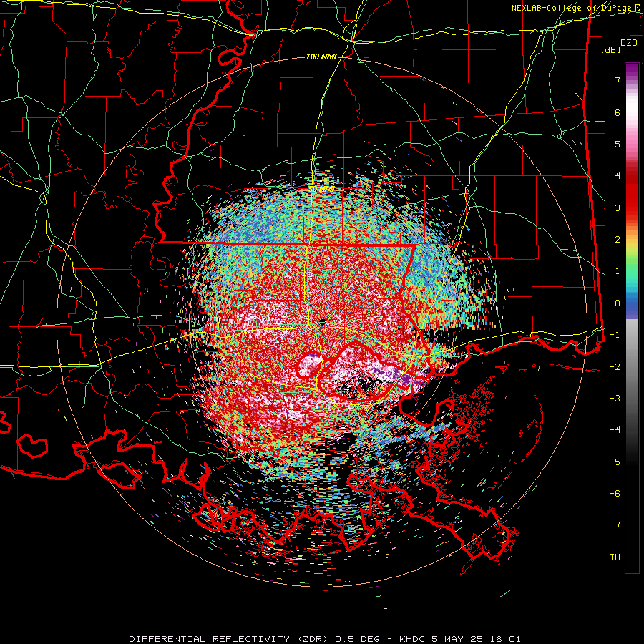Click the 50 NMI range ring label
This screenshot has width=644, height=644.
[x=321, y=190]
